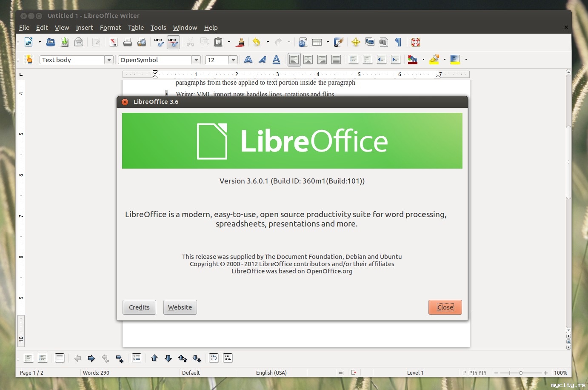
Task: Expand the OpenSymbol font name dropdown
Action: coord(196,60)
